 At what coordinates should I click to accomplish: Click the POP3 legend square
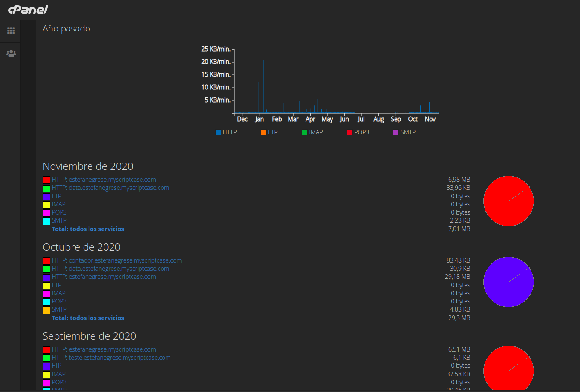(x=350, y=132)
